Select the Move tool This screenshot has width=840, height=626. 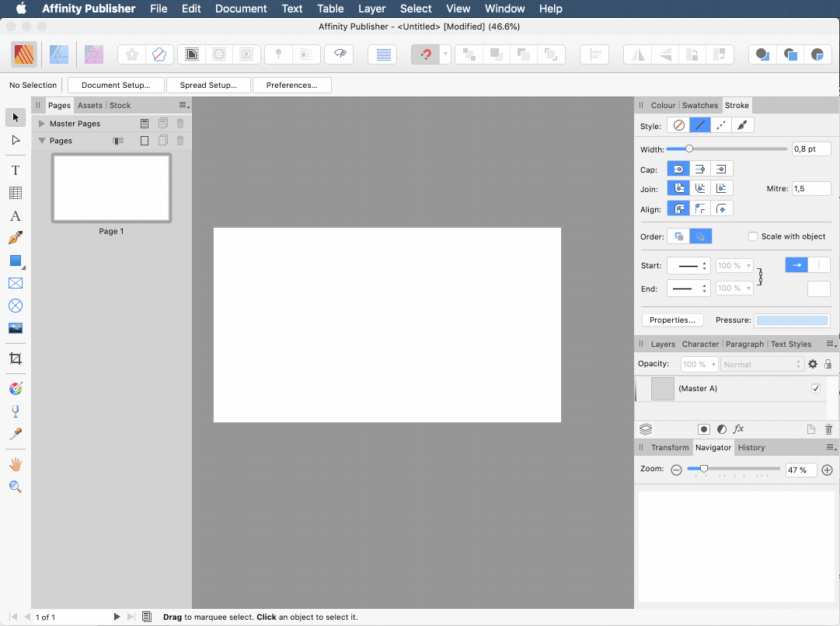pos(15,117)
